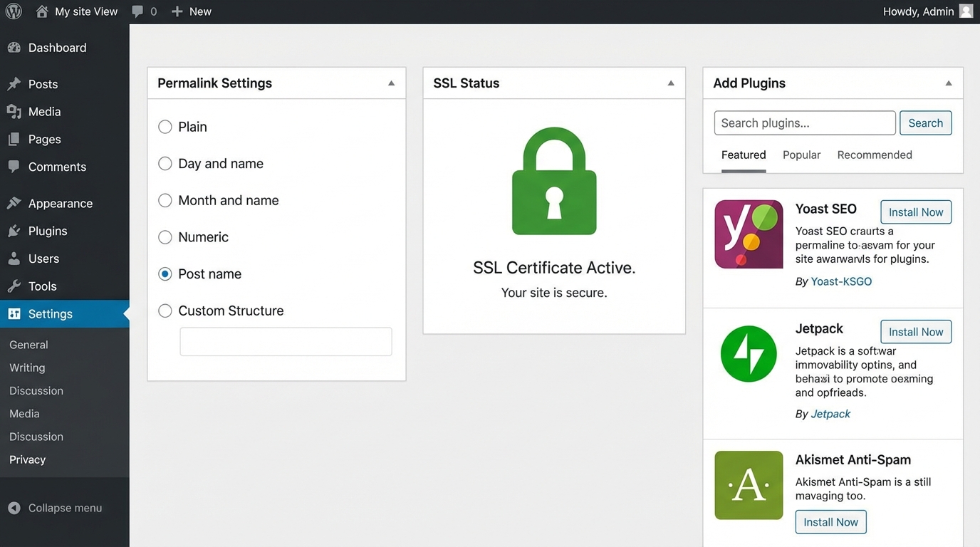
Task: Click the Yoast SEO plugin logo
Action: click(749, 234)
